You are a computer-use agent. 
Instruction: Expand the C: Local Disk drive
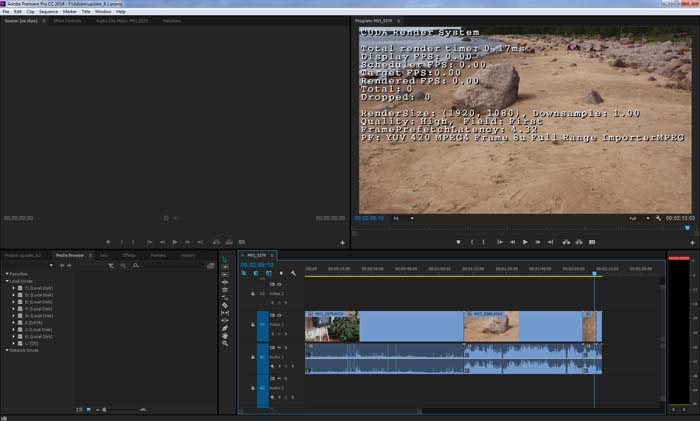point(13,288)
